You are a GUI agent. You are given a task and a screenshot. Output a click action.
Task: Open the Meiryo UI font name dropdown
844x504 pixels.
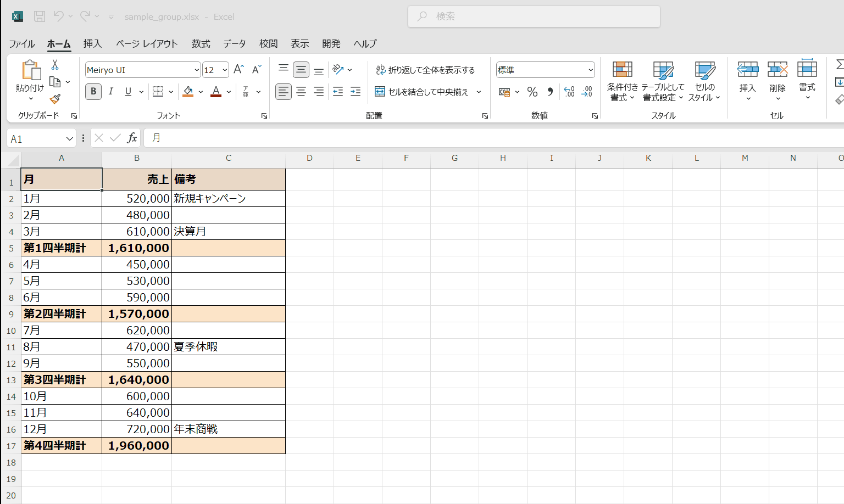[197, 70]
